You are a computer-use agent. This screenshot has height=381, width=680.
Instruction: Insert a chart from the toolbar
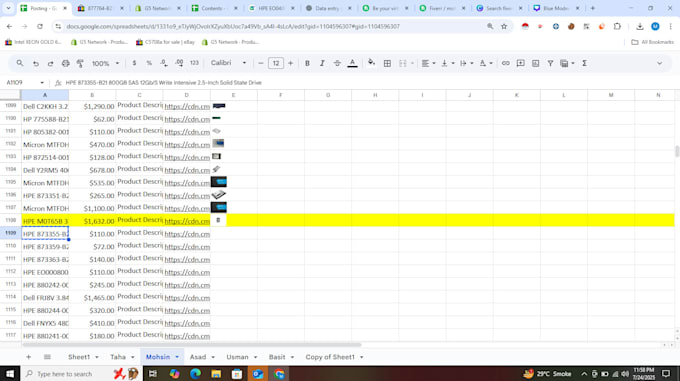coord(536,63)
